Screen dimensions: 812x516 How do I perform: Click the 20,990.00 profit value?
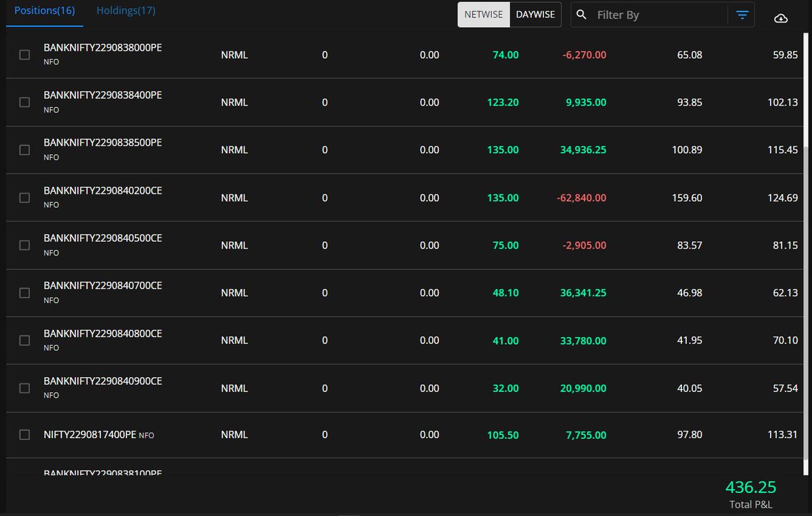pyautogui.click(x=583, y=388)
